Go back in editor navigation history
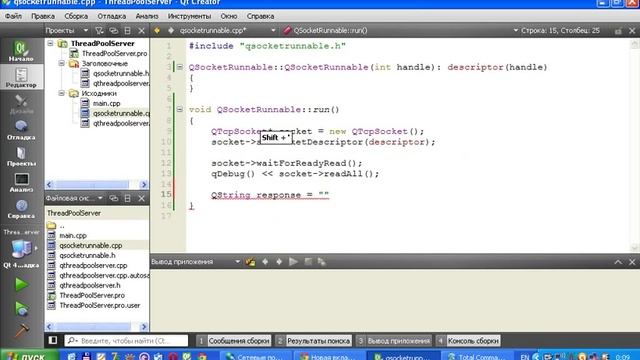Image resolution: width=640 pixels, height=360 pixels. coord(157,31)
